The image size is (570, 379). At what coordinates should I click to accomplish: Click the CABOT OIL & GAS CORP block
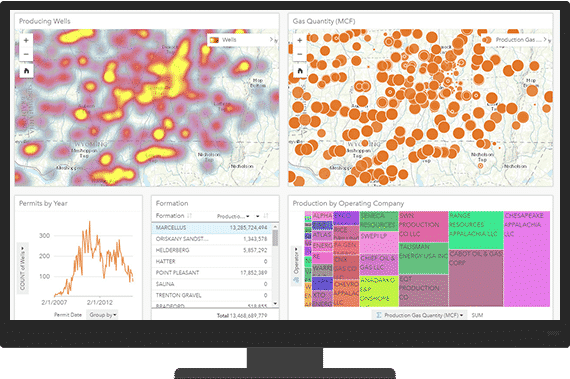pos(476,278)
